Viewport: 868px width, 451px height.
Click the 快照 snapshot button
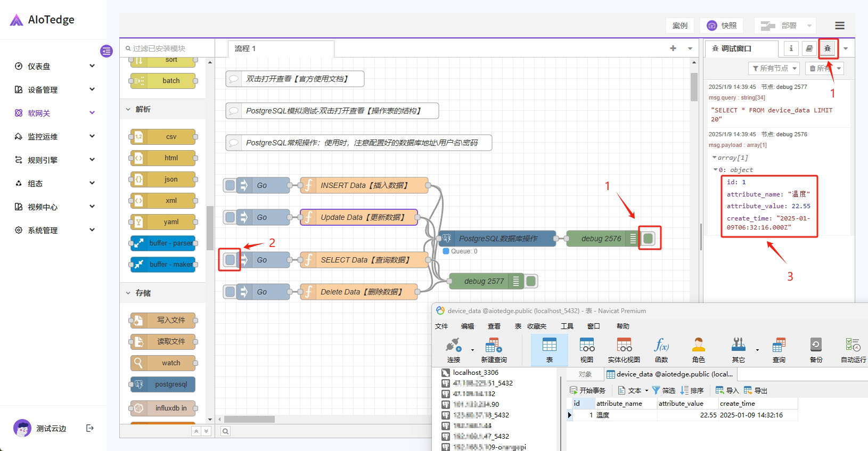click(x=722, y=26)
